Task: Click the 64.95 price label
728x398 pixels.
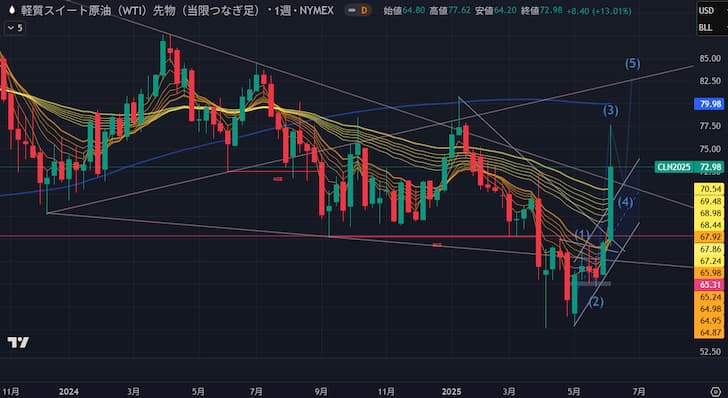Action: pos(709,320)
